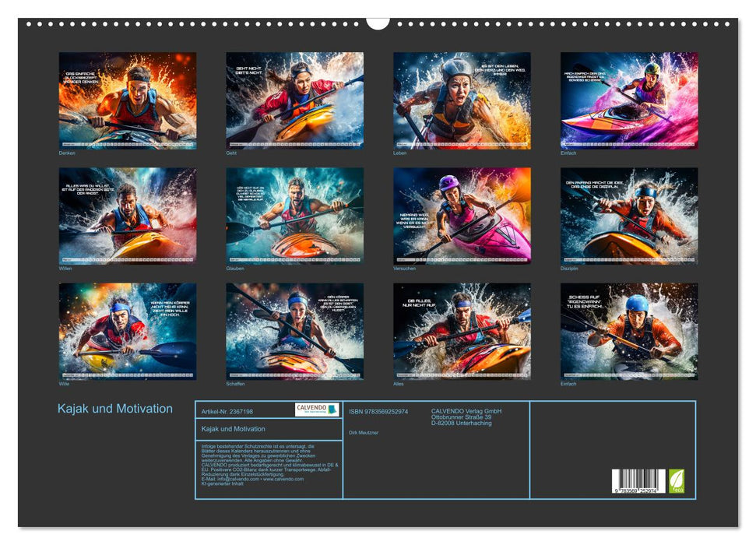
Task: Click the 'Leben' caption
Action: [x=399, y=153]
